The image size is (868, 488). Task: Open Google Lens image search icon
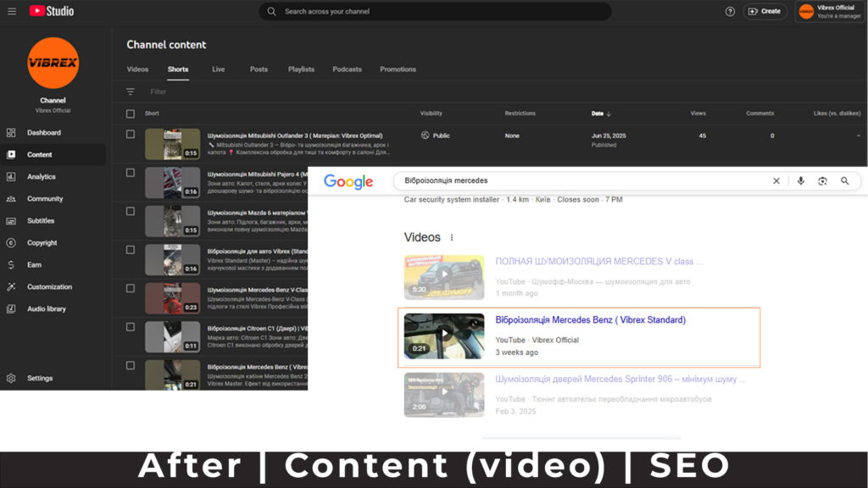pyautogui.click(x=822, y=181)
